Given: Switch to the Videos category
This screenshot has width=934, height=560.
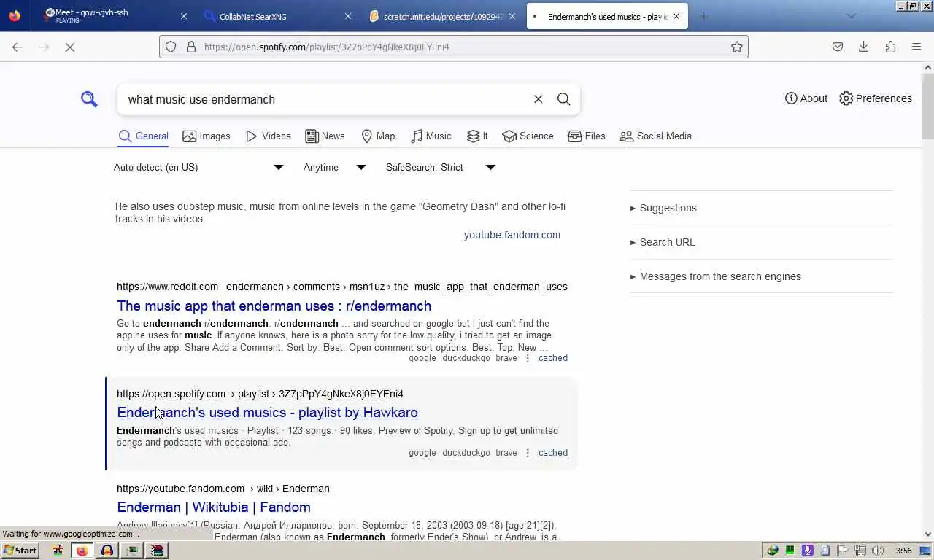Looking at the screenshot, I should pyautogui.click(x=269, y=136).
